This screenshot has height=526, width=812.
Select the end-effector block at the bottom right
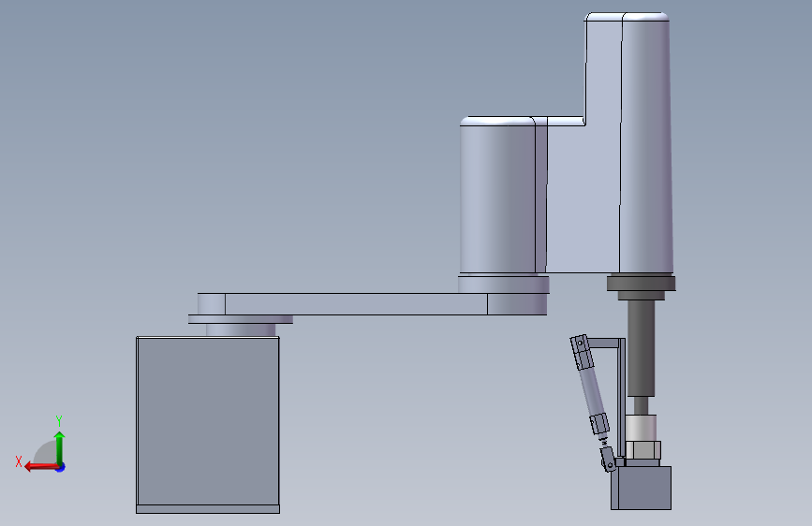click(642, 488)
